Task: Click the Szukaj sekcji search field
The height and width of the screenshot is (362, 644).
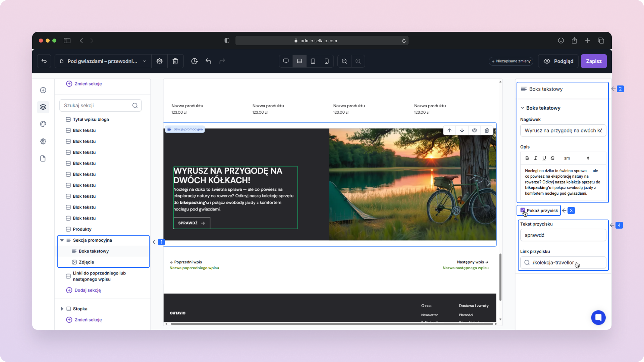Action: [97, 106]
